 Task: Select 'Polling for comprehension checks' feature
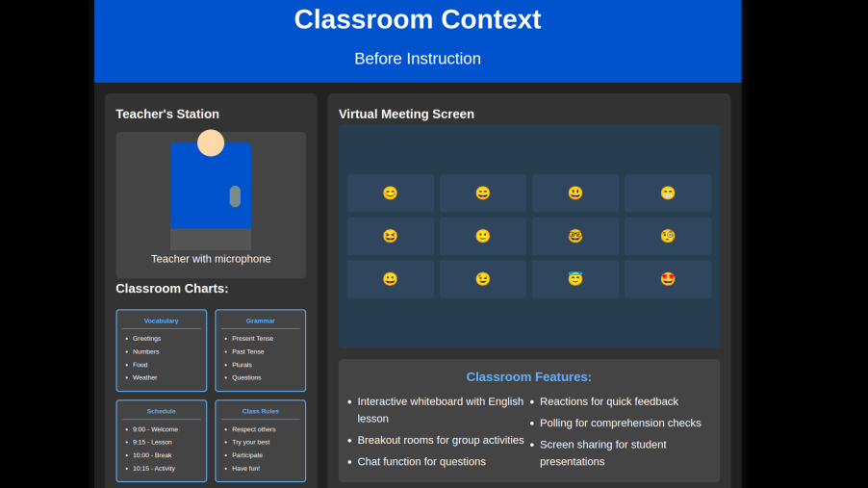(x=620, y=423)
